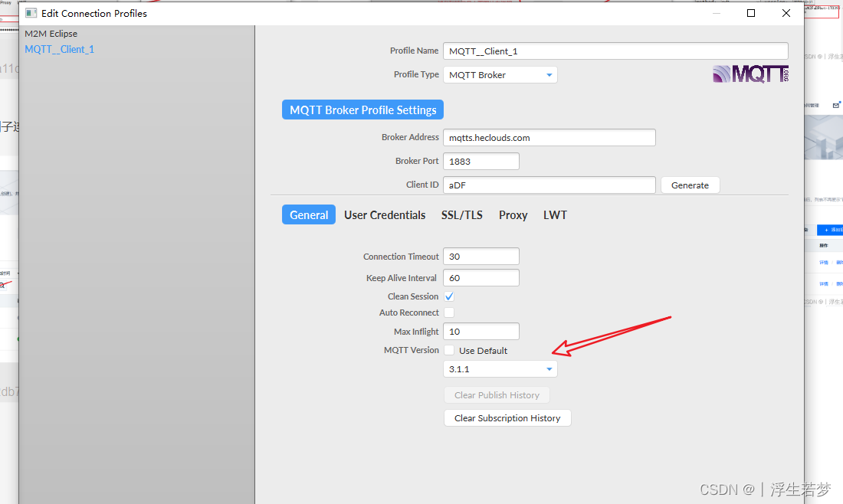
Task: Click the MQTT.org logo
Action: tap(750, 74)
